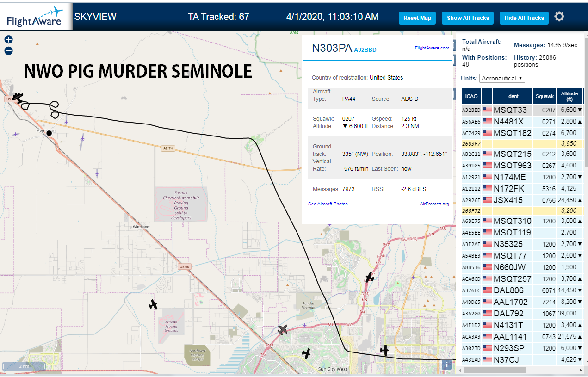Select the N293SP row
588x377 pixels.
522,348
